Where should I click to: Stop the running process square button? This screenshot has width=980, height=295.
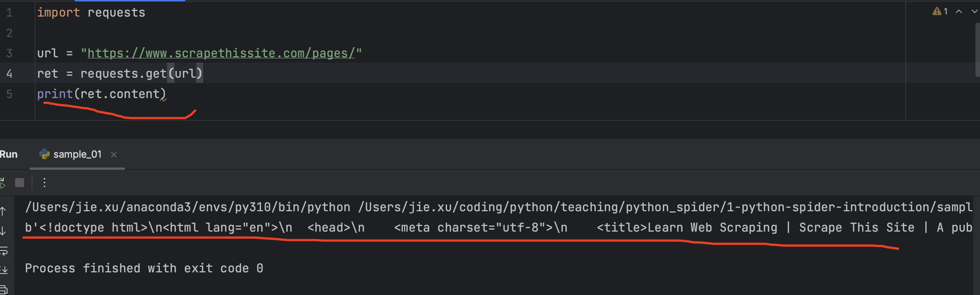coord(19,183)
